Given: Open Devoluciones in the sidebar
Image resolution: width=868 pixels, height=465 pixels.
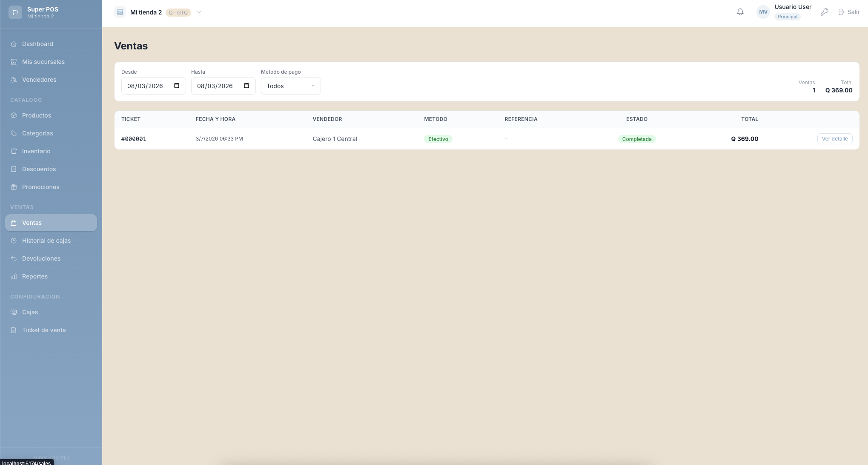Looking at the screenshot, I should (41, 258).
